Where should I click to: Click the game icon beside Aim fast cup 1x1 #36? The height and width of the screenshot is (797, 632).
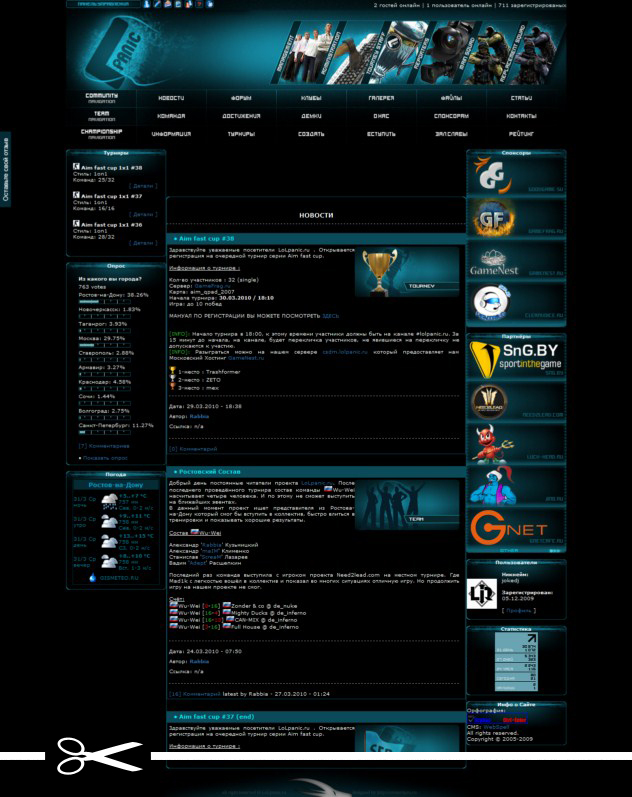76,224
